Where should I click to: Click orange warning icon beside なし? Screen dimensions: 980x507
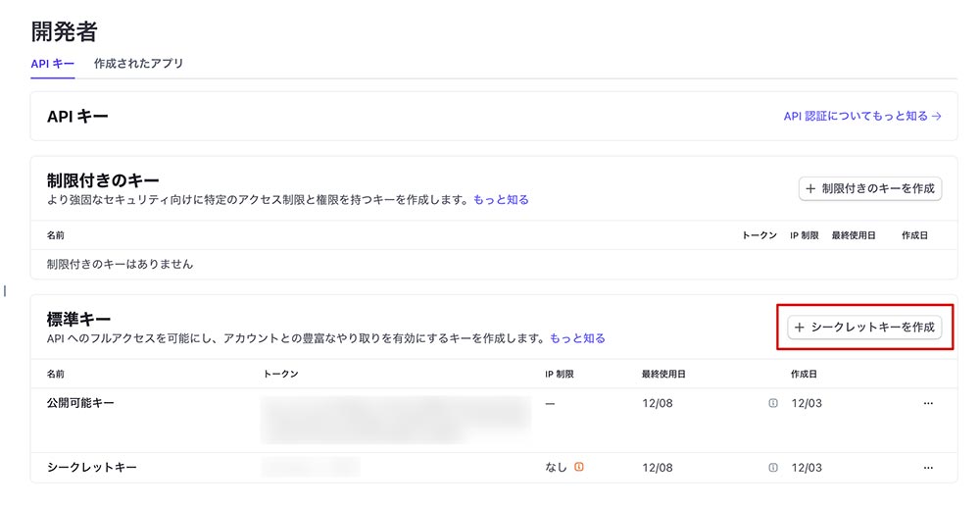(x=579, y=467)
